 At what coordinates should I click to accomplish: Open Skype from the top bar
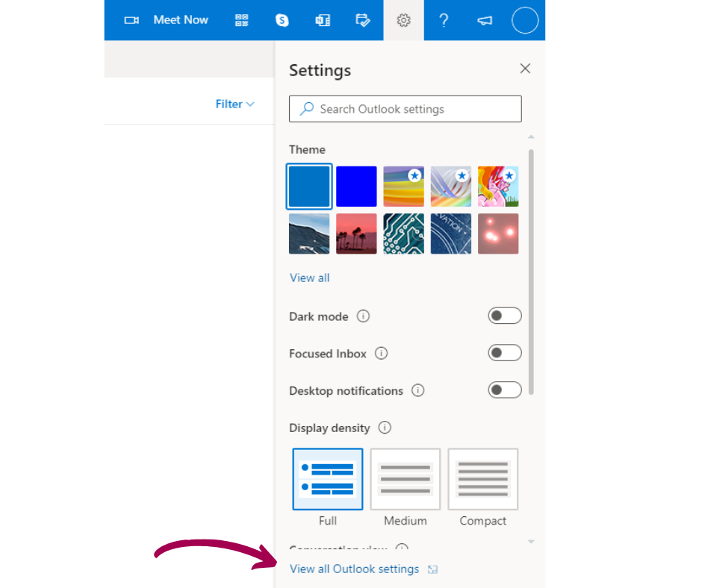coord(282,20)
